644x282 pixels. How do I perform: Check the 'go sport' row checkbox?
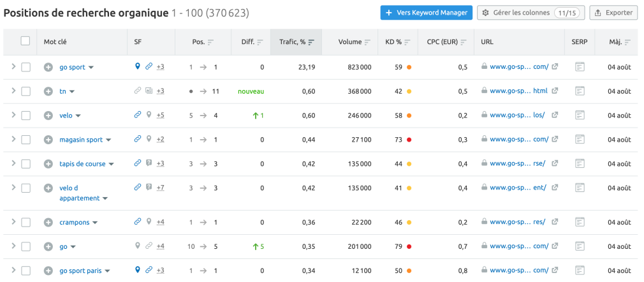26,68
